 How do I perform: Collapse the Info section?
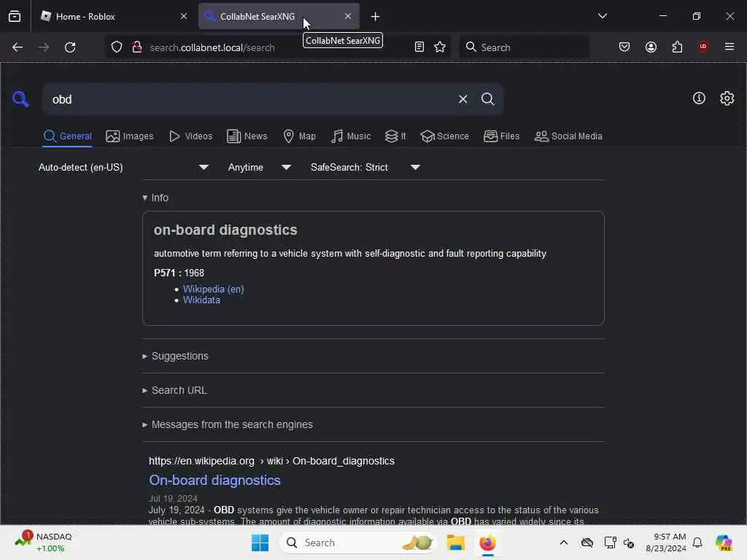[x=155, y=198]
